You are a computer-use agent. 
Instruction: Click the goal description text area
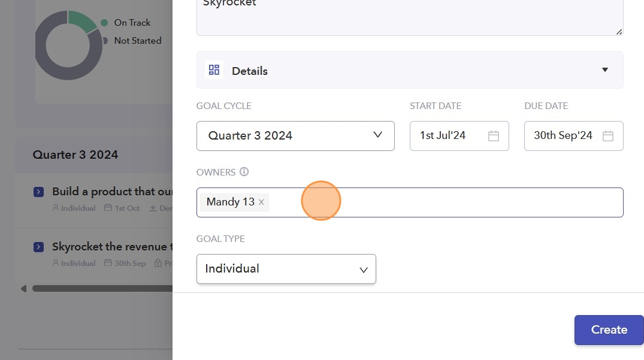click(410, 15)
